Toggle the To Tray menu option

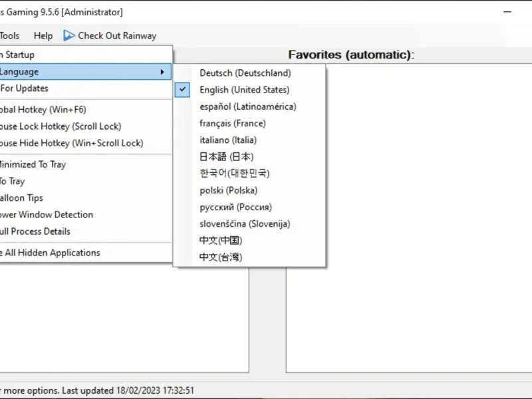86,181
